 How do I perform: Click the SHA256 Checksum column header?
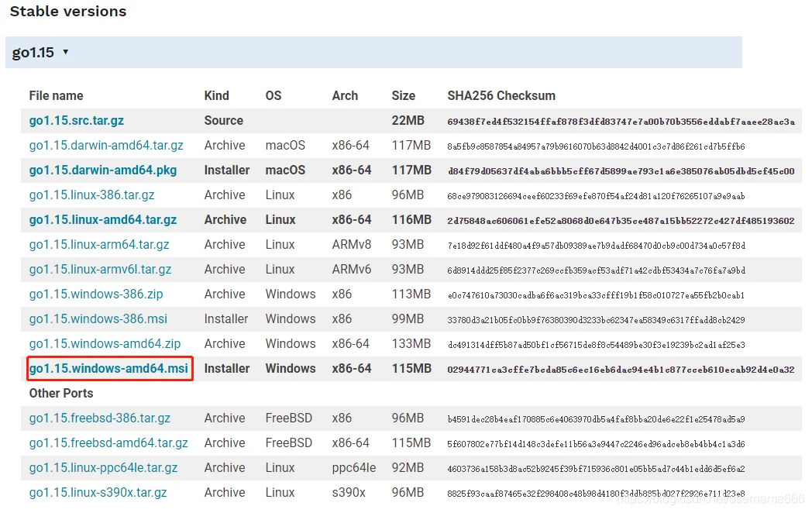[x=501, y=96]
